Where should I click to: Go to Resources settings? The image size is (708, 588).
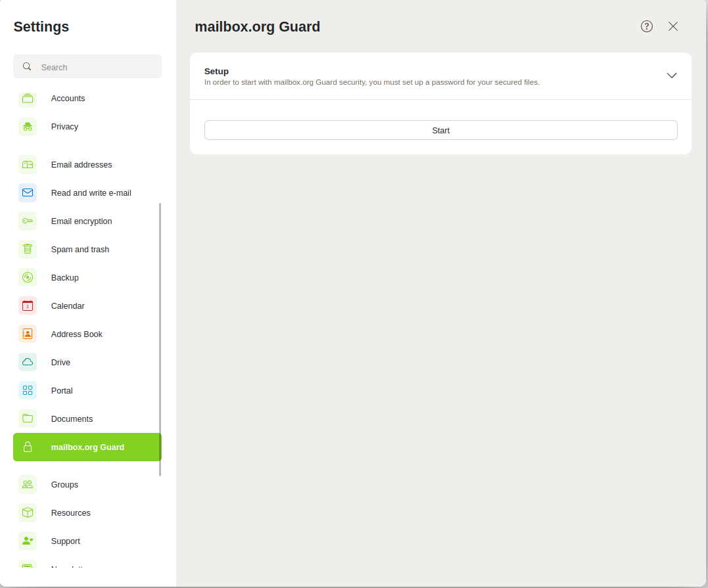87,512
